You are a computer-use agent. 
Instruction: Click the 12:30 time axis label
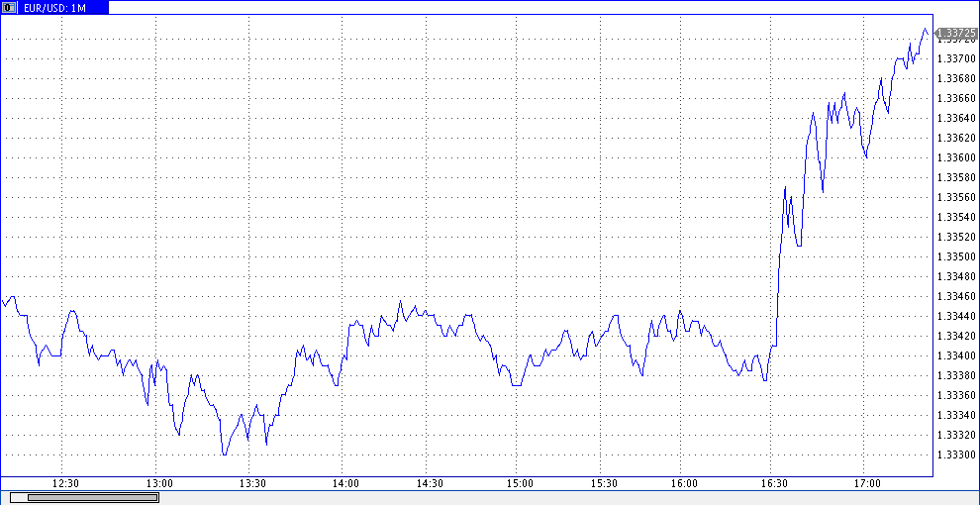click(66, 484)
